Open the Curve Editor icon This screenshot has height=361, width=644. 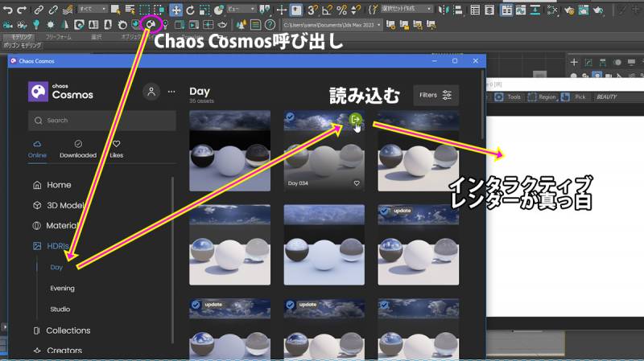[x=521, y=10]
